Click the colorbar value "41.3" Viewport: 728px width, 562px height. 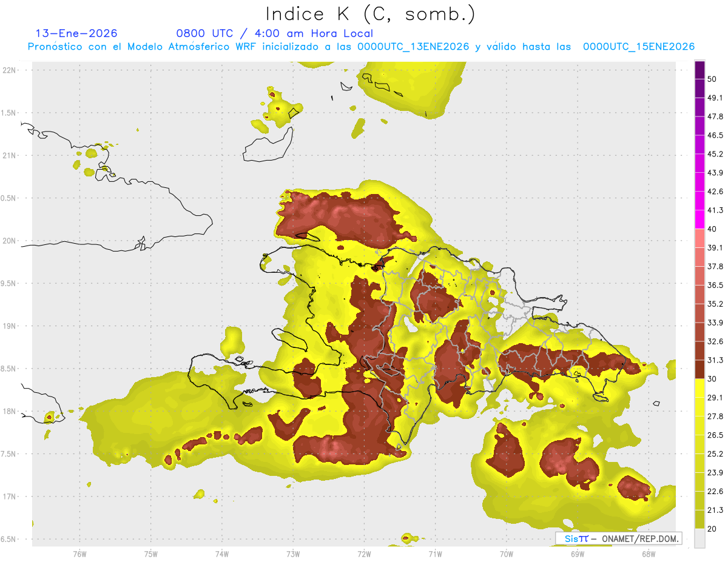(x=715, y=210)
